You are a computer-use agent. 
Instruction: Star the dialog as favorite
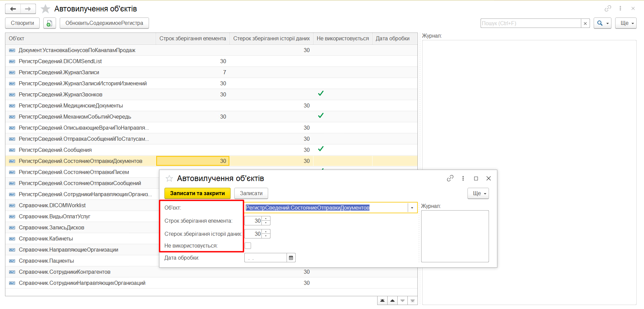[169, 178]
